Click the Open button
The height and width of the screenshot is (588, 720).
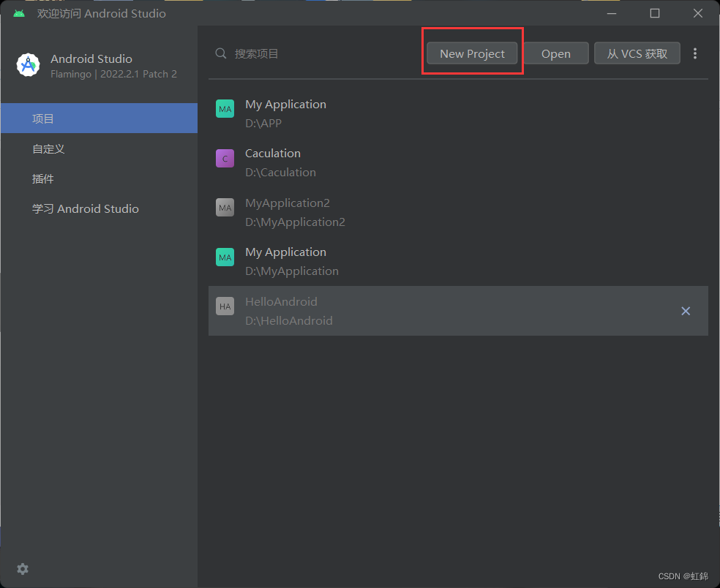(555, 53)
